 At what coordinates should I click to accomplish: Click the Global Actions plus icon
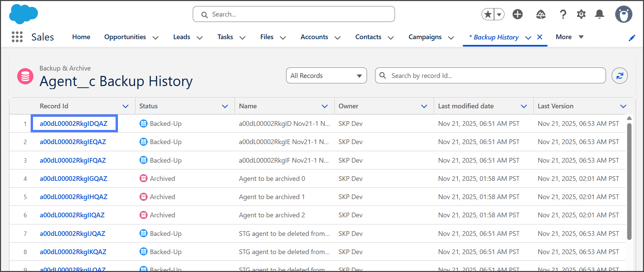pyautogui.click(x=517, y=14)
